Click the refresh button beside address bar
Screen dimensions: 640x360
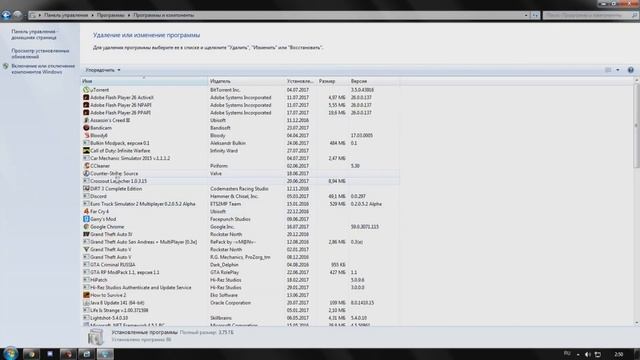[x=535, y=16]
